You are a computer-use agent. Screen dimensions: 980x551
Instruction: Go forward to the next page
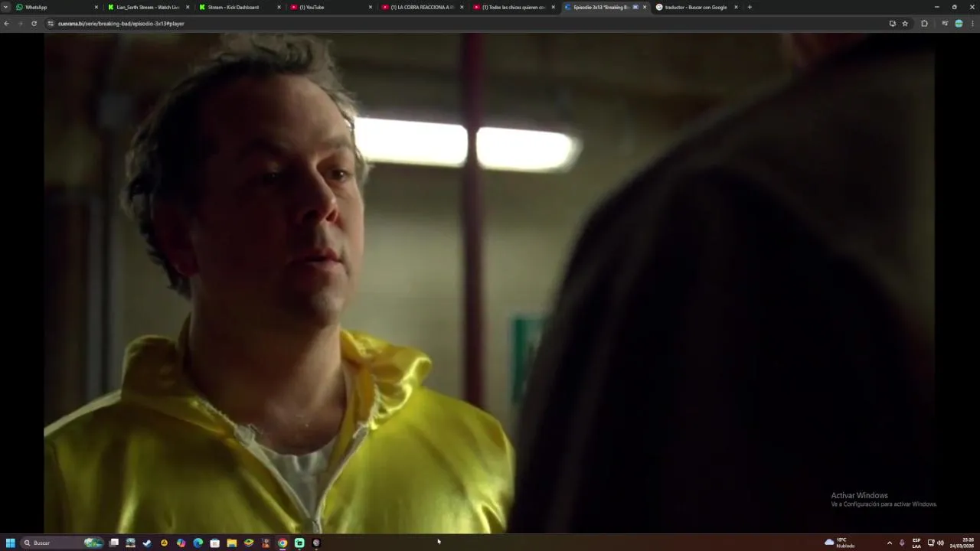pos(20,24)
